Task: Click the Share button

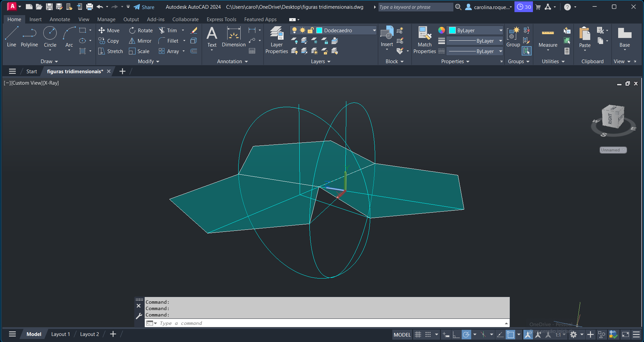Action: pyautogui.click(x=144, y=7)
